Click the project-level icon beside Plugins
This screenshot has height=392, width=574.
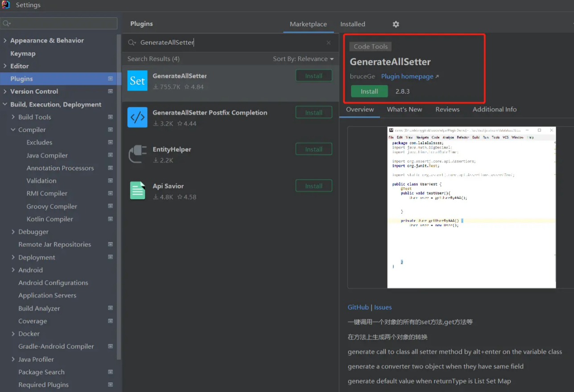click(x=111, y=79)
